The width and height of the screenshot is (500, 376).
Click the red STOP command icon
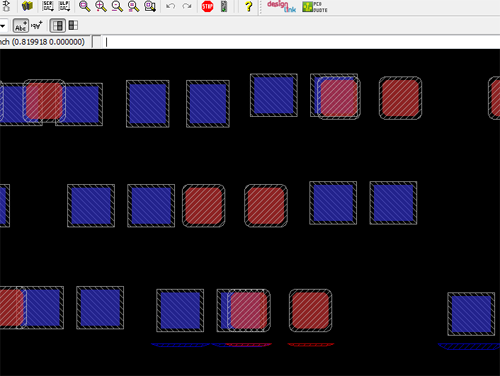click(x=207, y=6)
